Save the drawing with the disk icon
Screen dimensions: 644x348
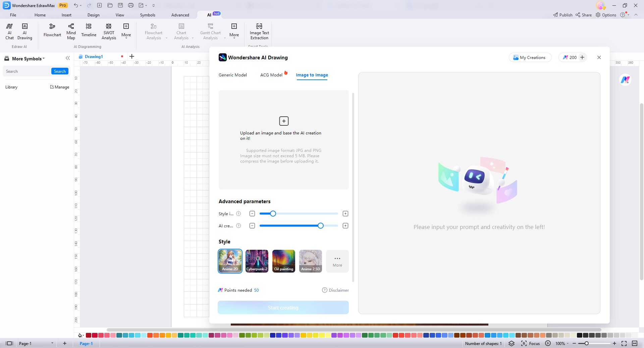click(x=120, y=5)
